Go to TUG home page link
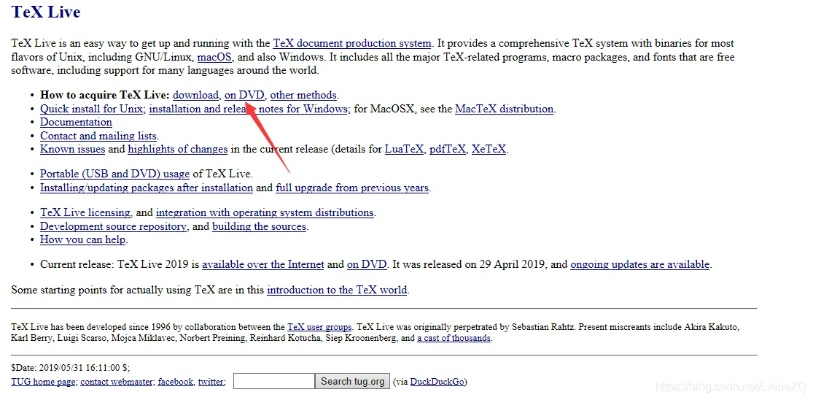 (x=44, y=382)
